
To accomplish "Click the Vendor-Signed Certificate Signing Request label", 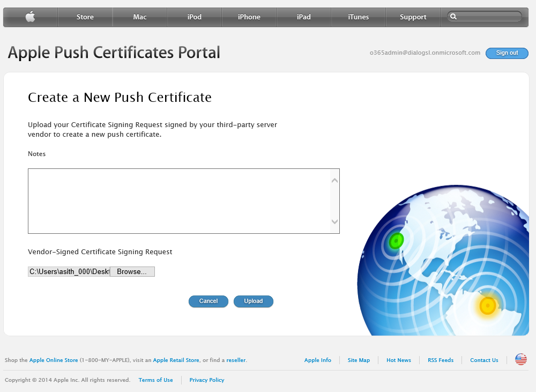I will coord(100,252).
